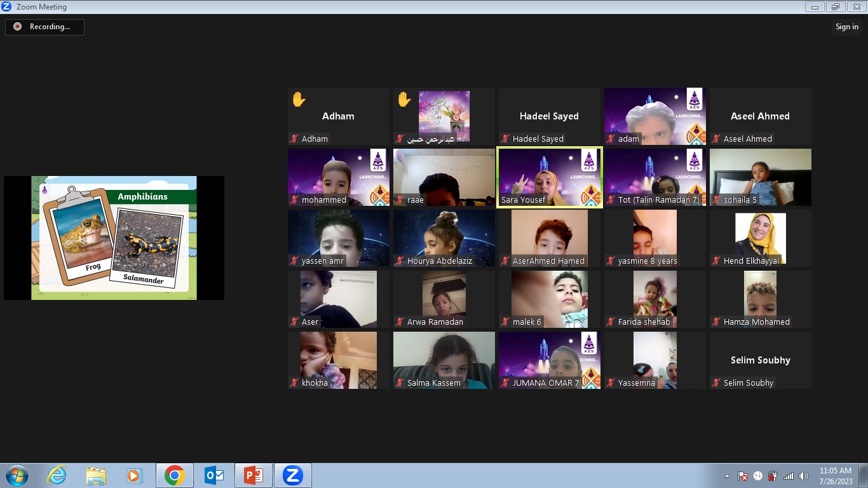The width and height of the screenshot is (868, 488).
Task: Open the Windows Start menu
Action: 17,475
